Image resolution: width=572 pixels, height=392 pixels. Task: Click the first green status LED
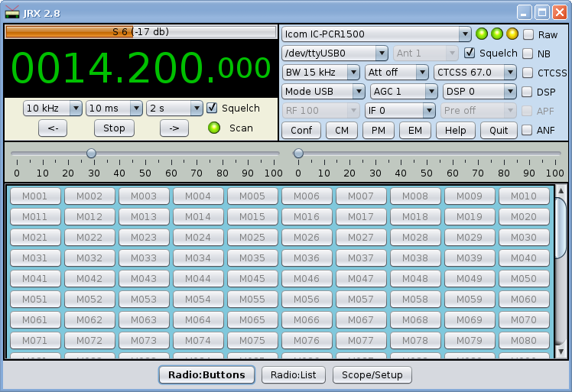point(482,34)
